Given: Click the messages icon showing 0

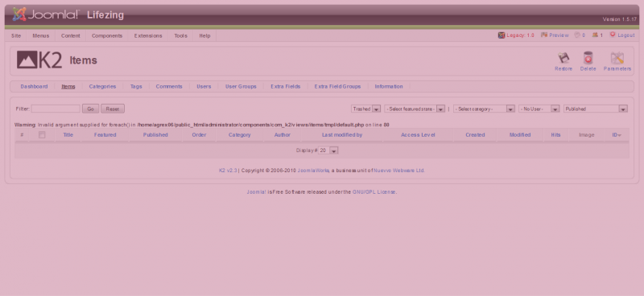Looking at the screenshot, I should point(577,35).
